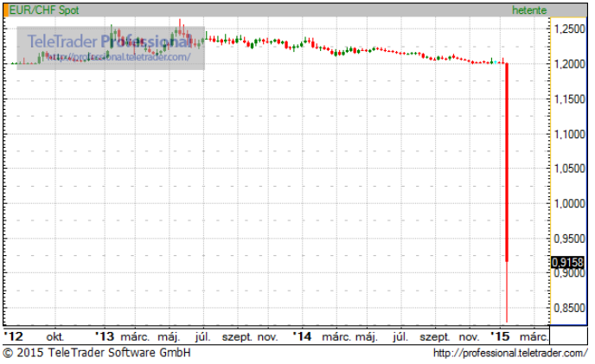Click the © 2015 TeleTrader Software GmbH text
This screenshot has height=364, width=595.
(x=96, y=353)
